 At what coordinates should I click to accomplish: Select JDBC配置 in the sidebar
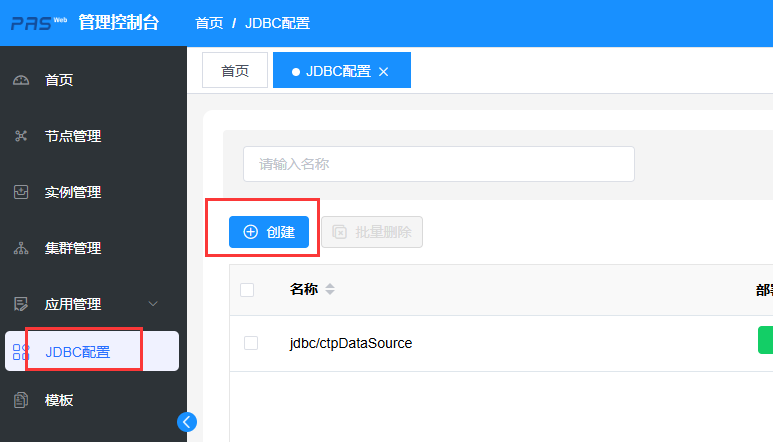tap(92, 351)
